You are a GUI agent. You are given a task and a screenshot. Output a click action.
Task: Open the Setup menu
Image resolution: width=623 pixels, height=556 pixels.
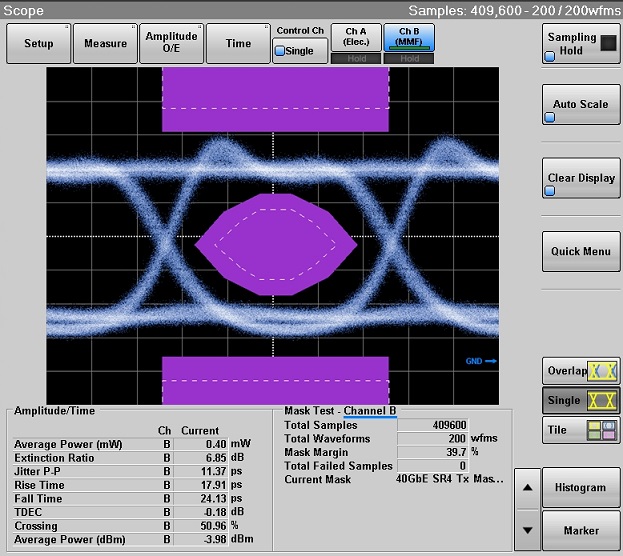pos(39,44)
